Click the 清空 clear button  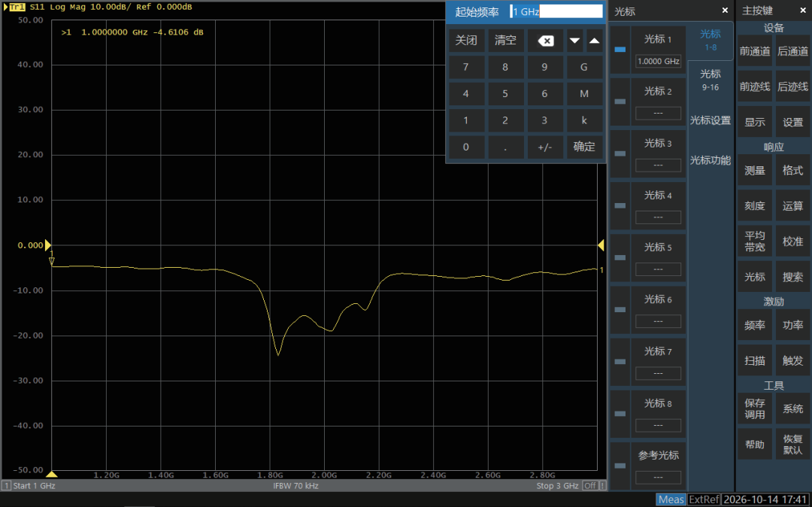(x=505, y=41)
